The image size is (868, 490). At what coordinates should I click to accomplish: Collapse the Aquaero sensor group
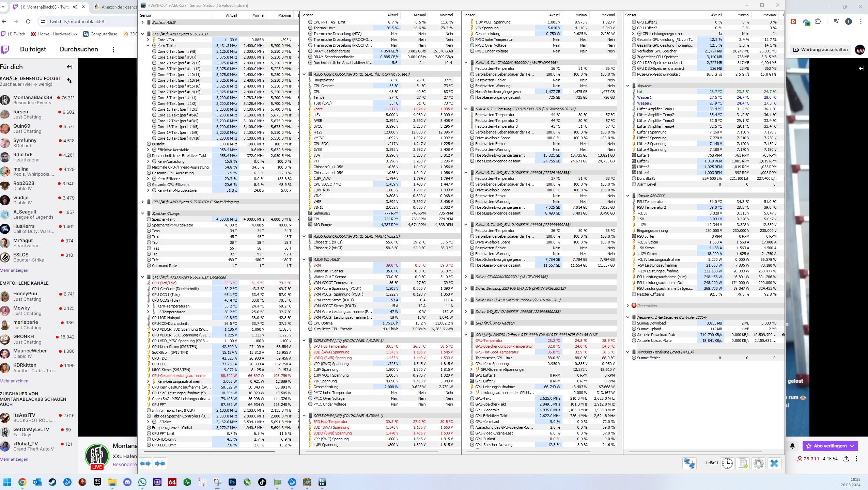628,86
